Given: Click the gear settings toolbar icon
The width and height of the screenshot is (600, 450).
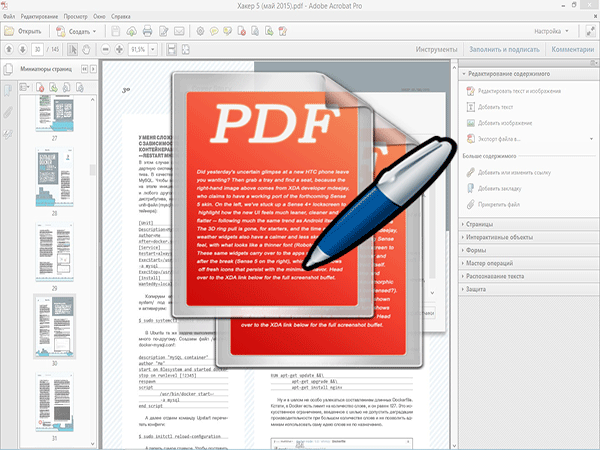Looking at the screenshot, I should point(200,31).
